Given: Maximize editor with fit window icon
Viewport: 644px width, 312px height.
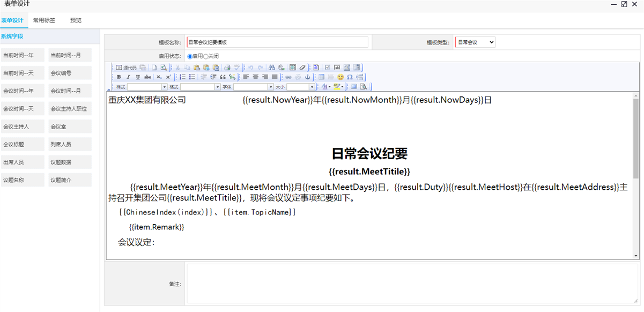Looking at the screenshot, I should point(353,86).
